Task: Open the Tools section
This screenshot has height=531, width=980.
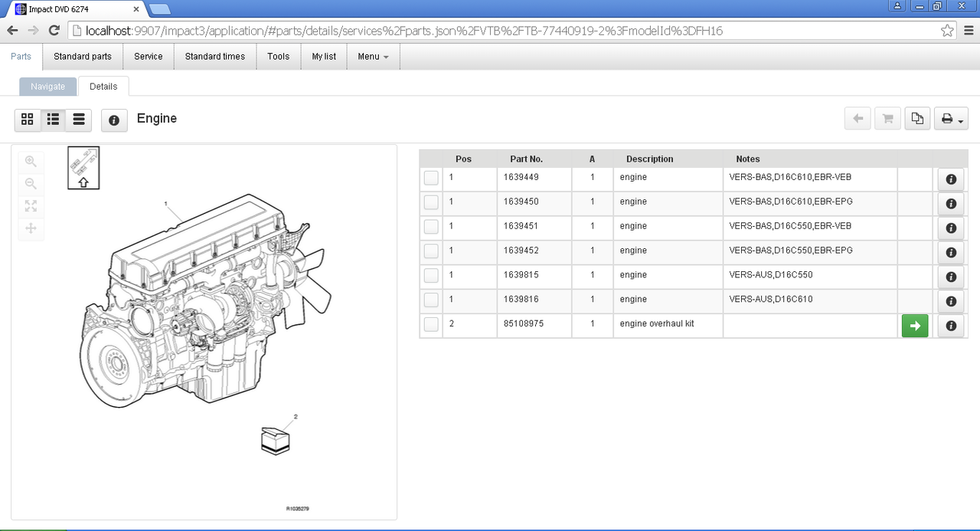Action: click(x=279, y=57)
